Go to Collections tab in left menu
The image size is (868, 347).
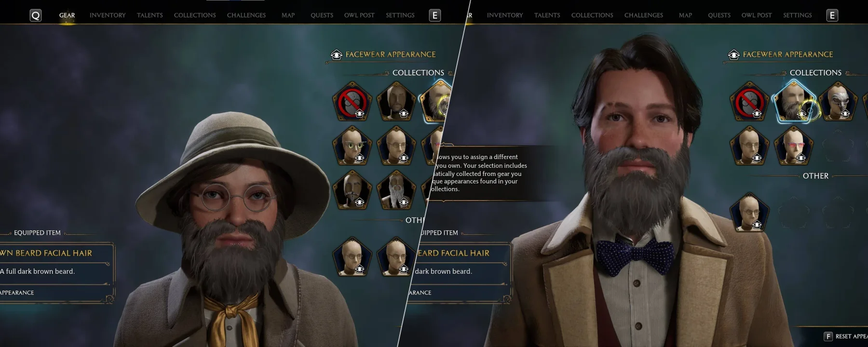[195, 15]
